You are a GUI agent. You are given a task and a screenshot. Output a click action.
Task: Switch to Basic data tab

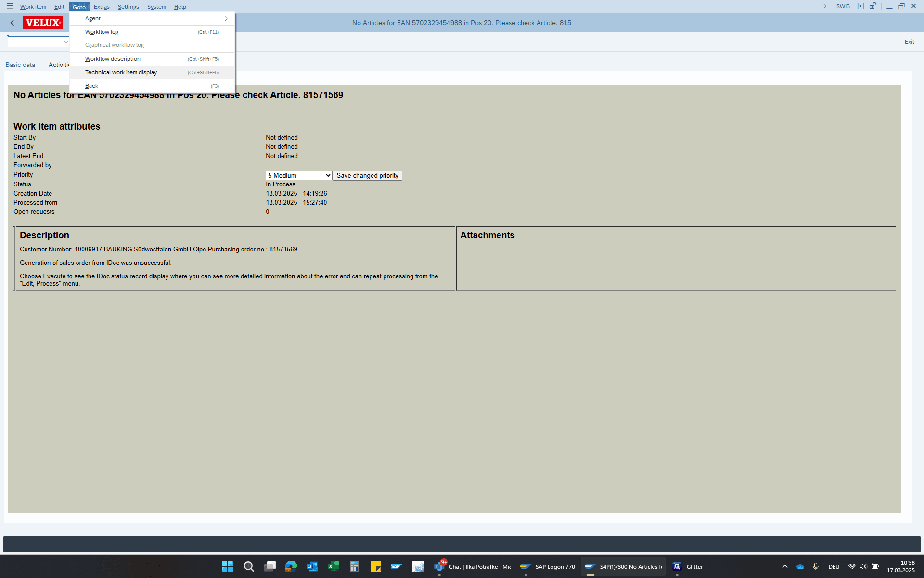click(20, 65)
